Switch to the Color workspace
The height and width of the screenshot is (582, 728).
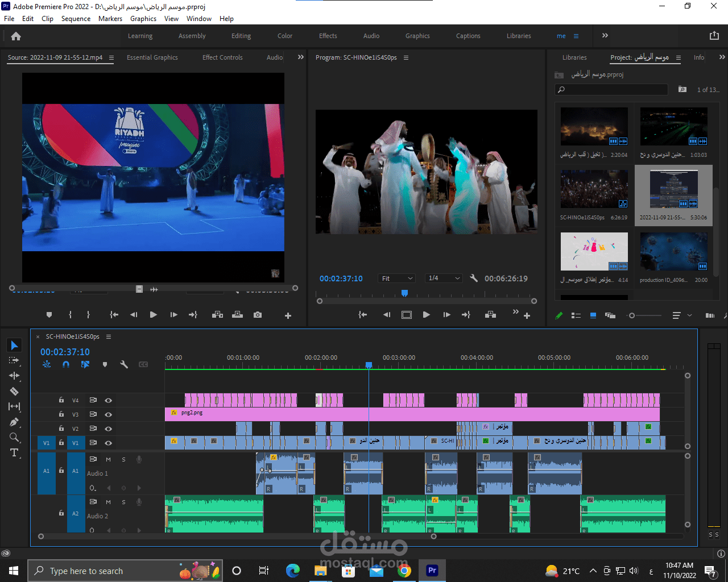coord(285,36)
